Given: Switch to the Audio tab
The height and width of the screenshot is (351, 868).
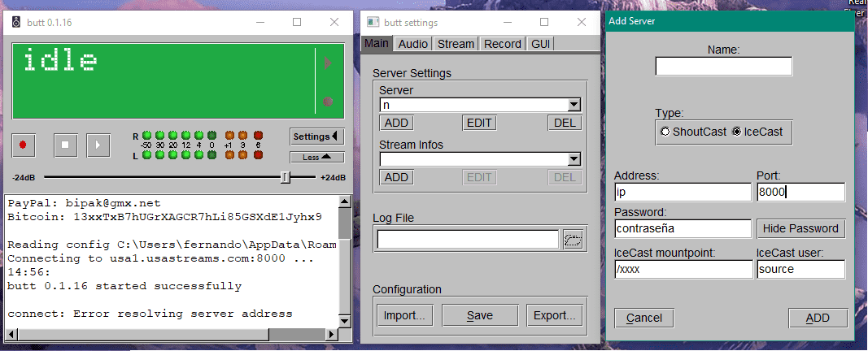Looking at the screenshot, I should tap(413, 44).
